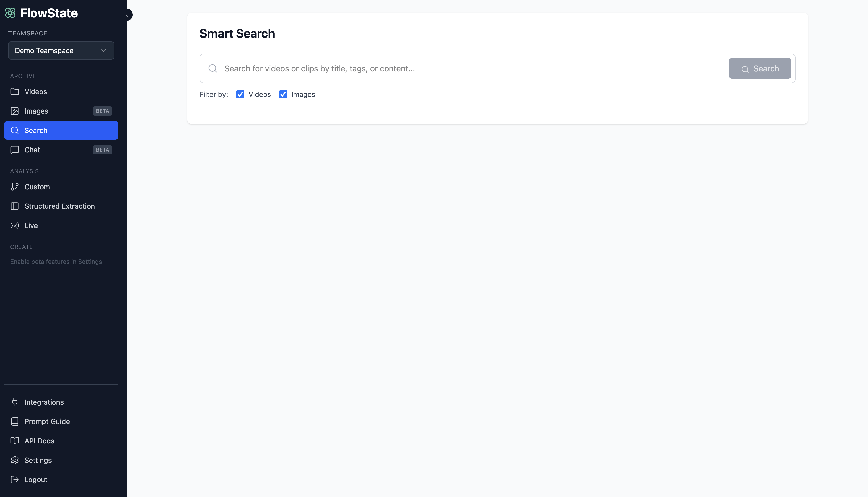Collapse the sidebar with the arrow button
The height and width of the screenshot is (497, 868).
[127, 15]
